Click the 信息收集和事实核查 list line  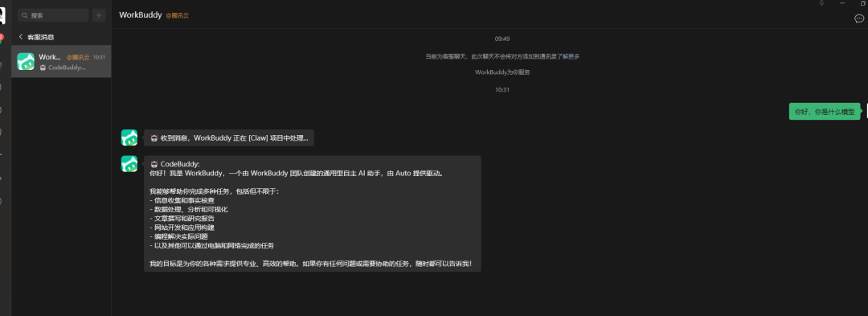coord(182,200)
